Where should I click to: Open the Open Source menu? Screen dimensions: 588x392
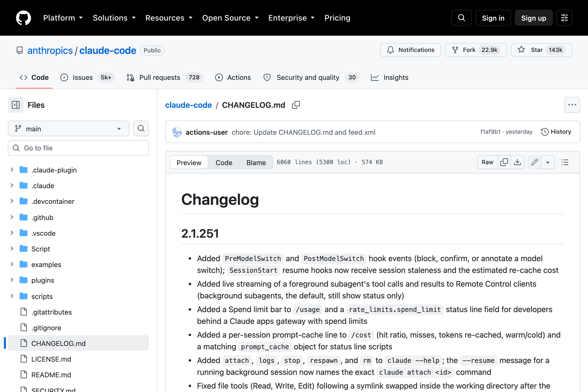230,18
